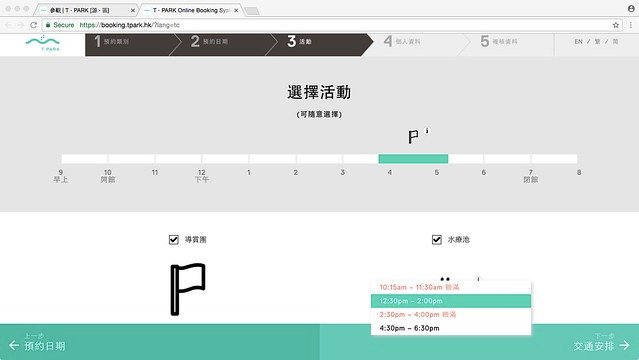639x360 pixels.
Task: Open the Chrome menu (three dots)
Action: pos(630,25)
